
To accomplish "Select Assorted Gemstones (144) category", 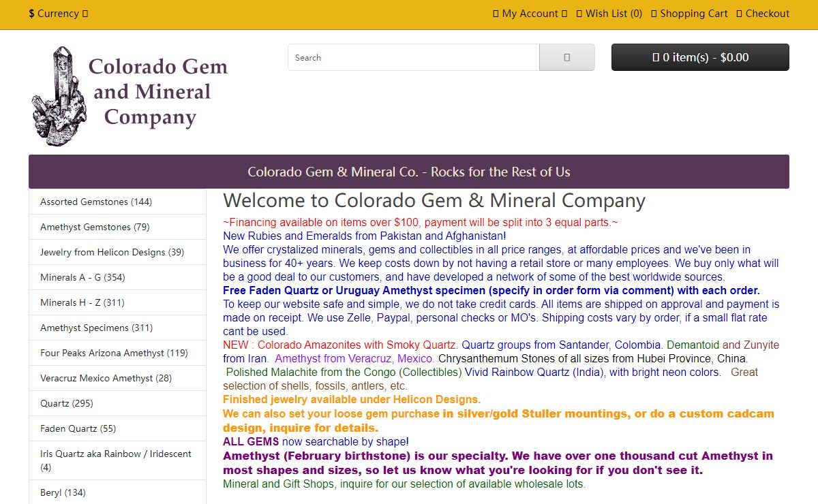I will (96, 202).
